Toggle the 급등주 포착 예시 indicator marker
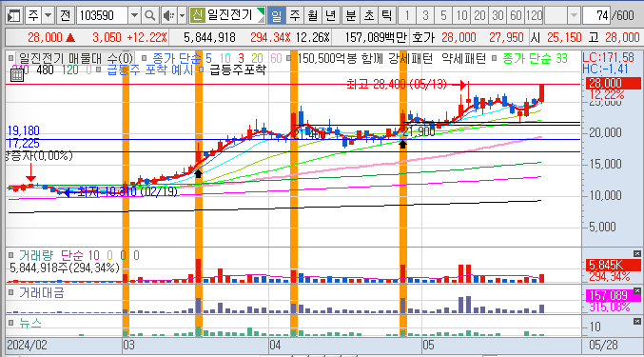This screenshot has width=644, height=357. point(99,69)
